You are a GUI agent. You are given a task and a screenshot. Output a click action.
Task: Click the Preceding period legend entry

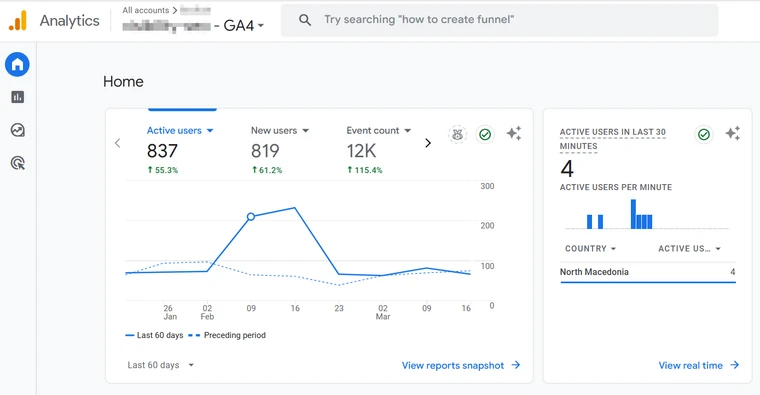click(x=227, y=335)
